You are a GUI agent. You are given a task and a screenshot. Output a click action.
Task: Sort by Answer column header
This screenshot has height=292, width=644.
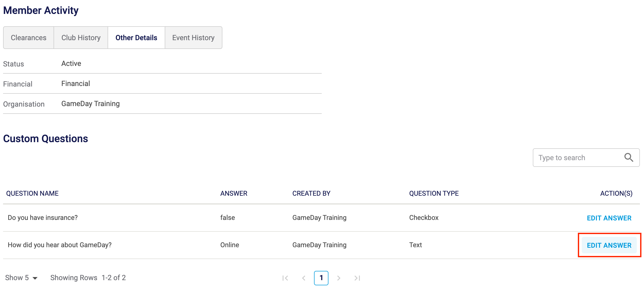(x=234, y=193)
